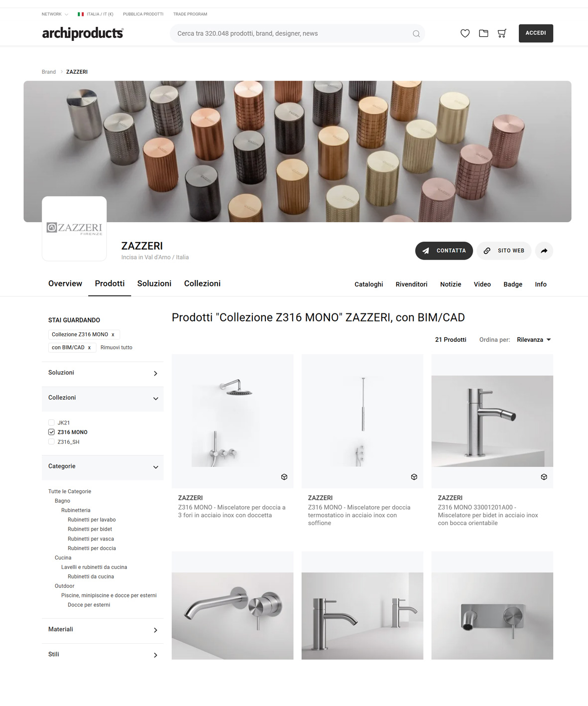This screenshot has height=706, width=588.
Task: Open the wishlist heart icon
Action: click(465, 33)
